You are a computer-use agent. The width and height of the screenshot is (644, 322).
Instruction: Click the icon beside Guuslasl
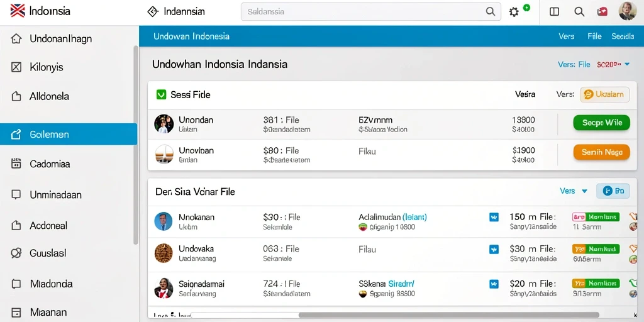[16, 253]
